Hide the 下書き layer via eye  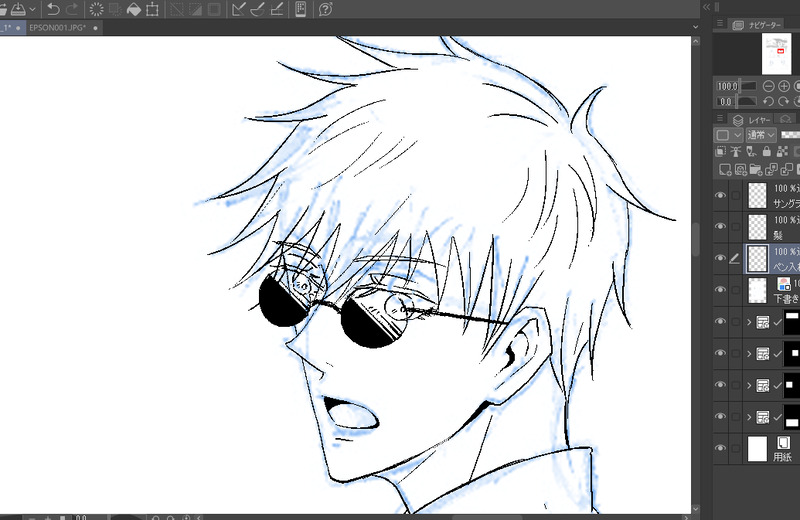pyautogui.click(x=720, y=290)
